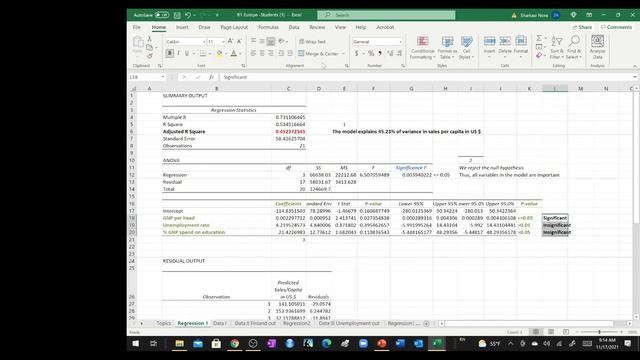Switch to the Page Layout ribbon tab
The image size is (640, 360).
[x=234, y=27]
